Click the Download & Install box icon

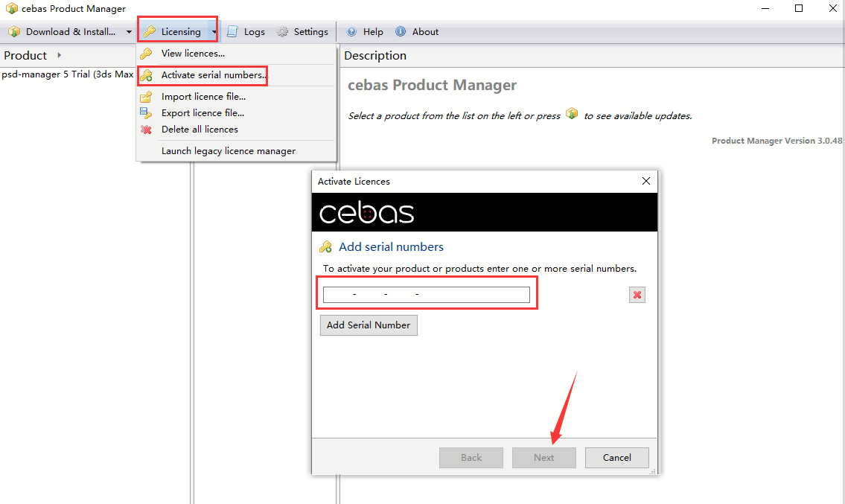coord(14,32)
